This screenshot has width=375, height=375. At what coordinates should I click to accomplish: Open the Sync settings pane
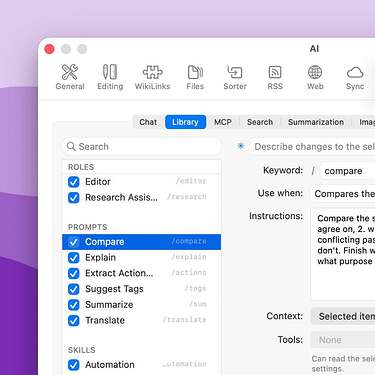click(355, 77)
